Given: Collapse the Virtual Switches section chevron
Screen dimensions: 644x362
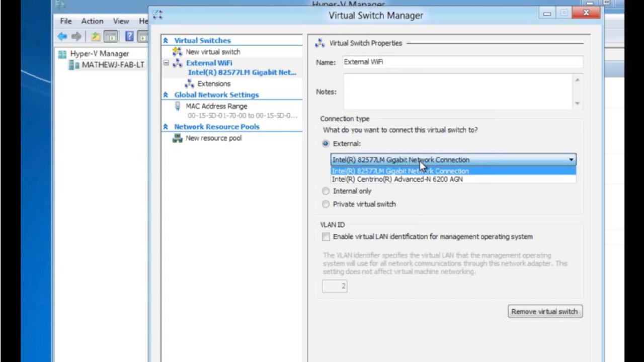Looking at the screenshot, I should tap(166, 40).
